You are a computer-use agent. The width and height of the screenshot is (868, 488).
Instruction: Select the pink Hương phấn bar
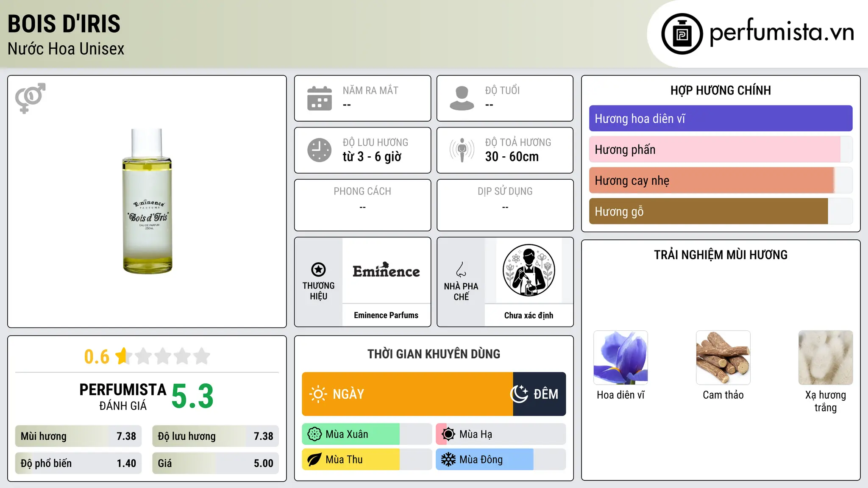click(721, 150)
